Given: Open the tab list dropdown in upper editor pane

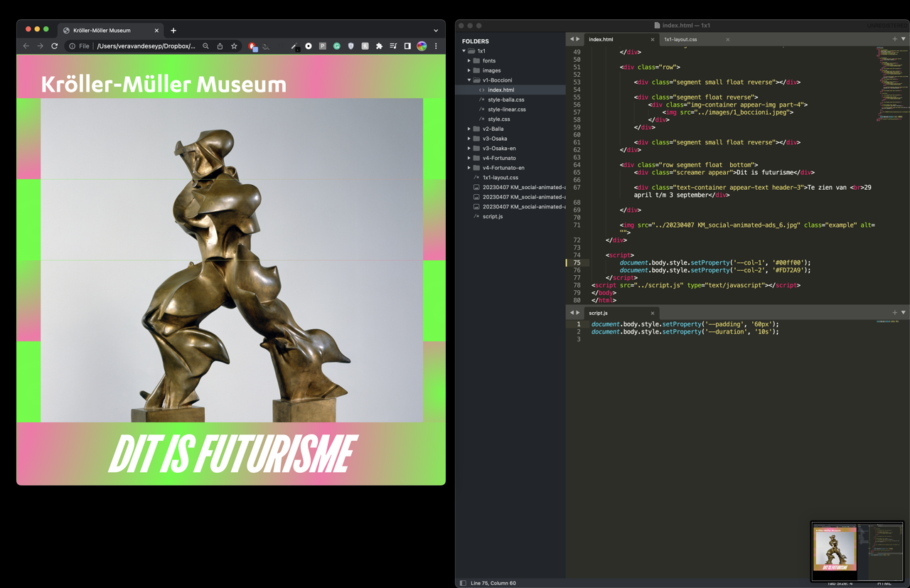Looking at the screenshot, I should (x=904, y=39).
